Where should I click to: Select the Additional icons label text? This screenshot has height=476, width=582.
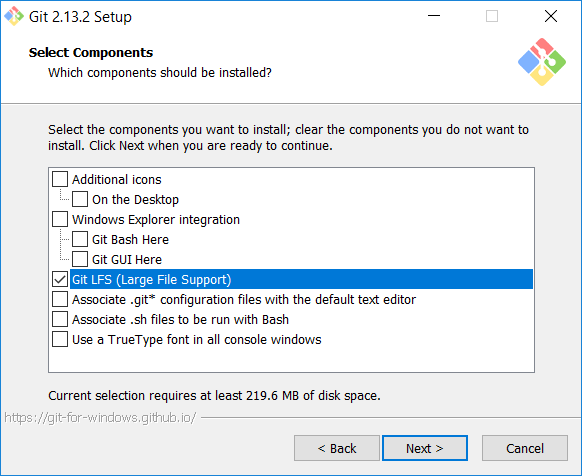117,179
